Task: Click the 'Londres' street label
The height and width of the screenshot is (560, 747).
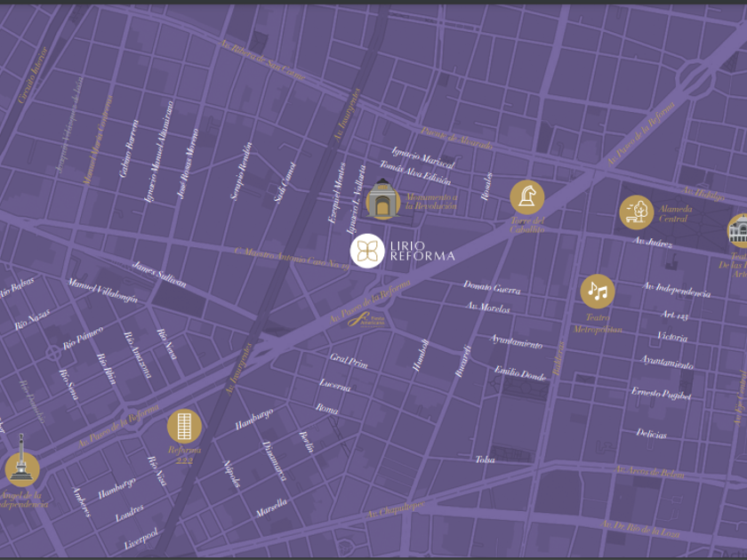Action: 130,513
